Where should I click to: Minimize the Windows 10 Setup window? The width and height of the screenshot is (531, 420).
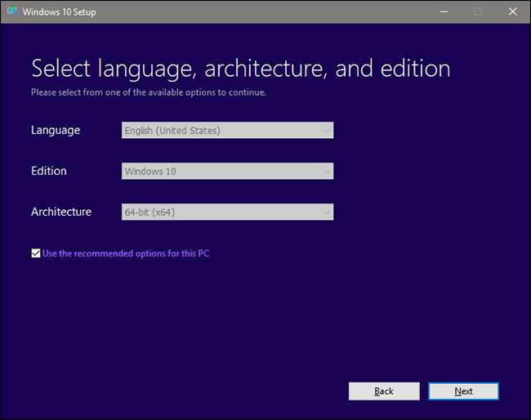coord(443,12)
